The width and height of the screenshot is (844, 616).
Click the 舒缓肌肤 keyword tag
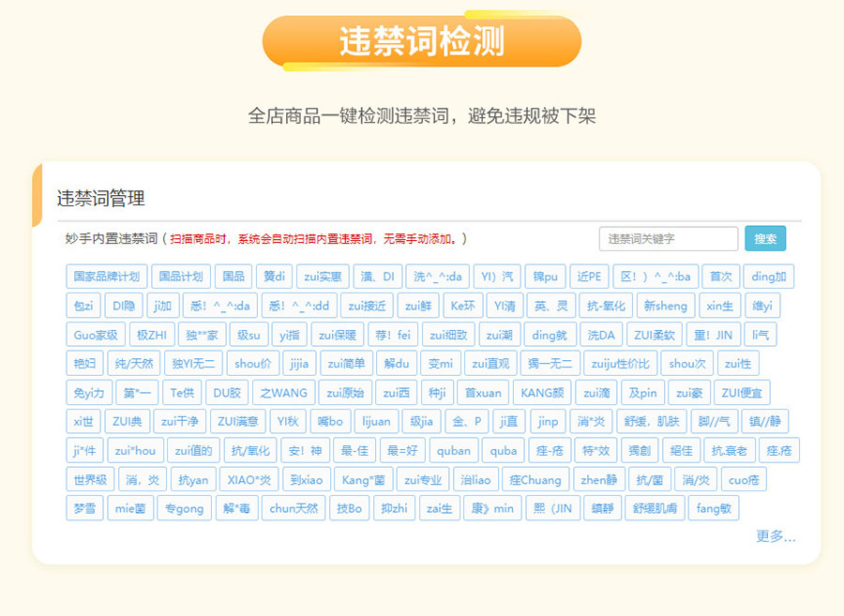click(655, 509)
